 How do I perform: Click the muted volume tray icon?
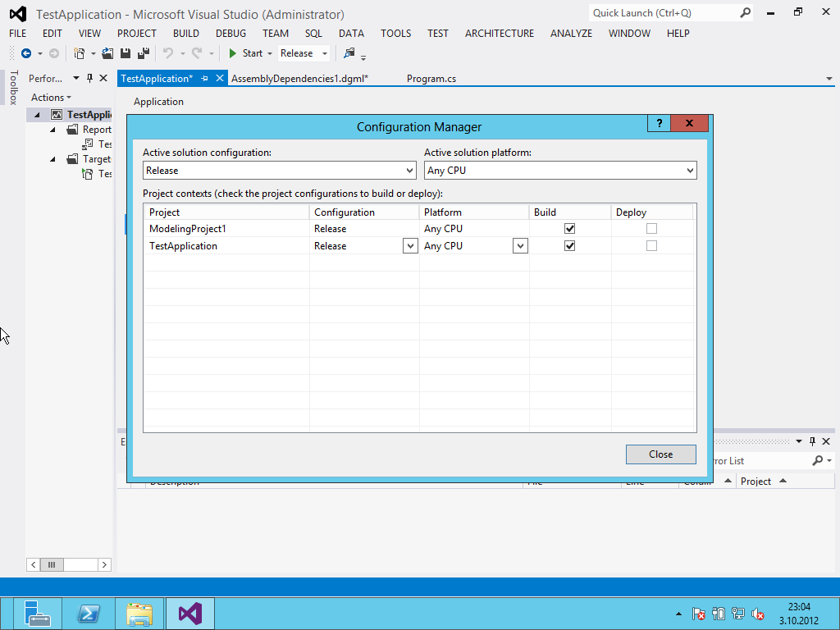pos(757,614)
